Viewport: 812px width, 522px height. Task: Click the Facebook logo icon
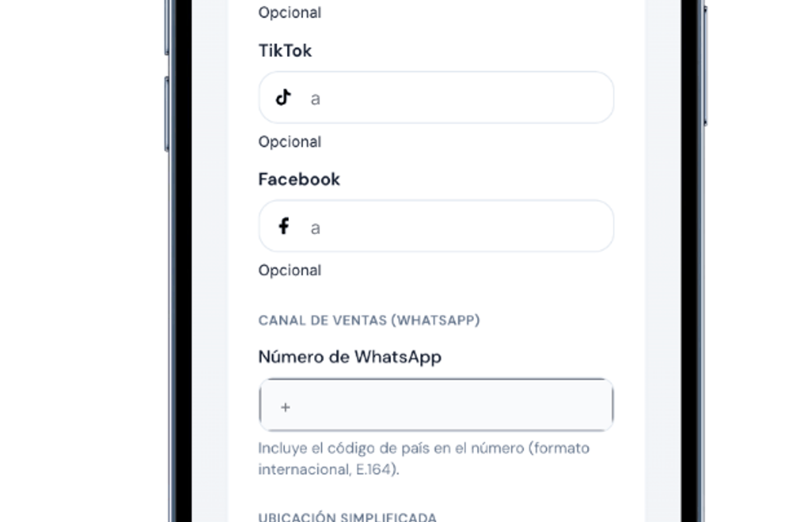point(283,226)
